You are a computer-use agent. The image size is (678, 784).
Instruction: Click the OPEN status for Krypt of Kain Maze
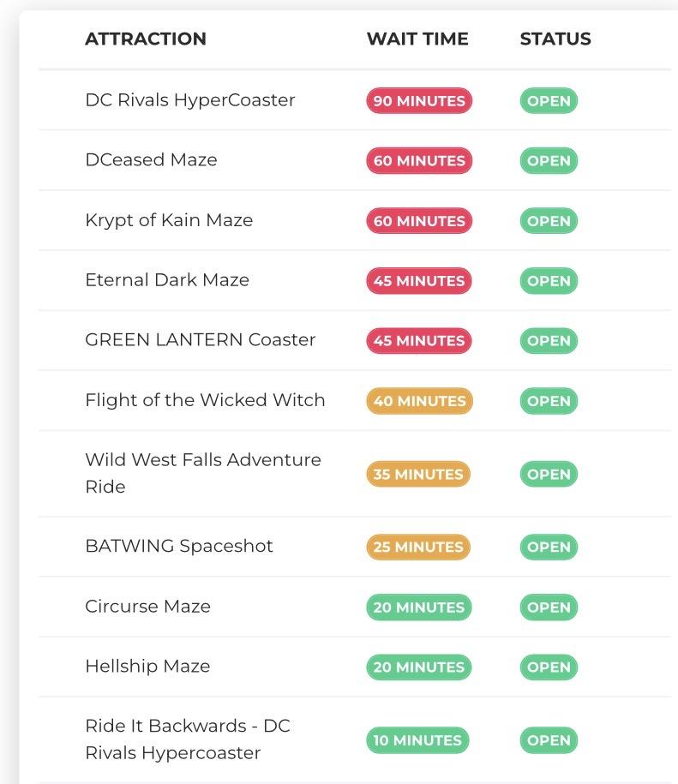point(549,221)
